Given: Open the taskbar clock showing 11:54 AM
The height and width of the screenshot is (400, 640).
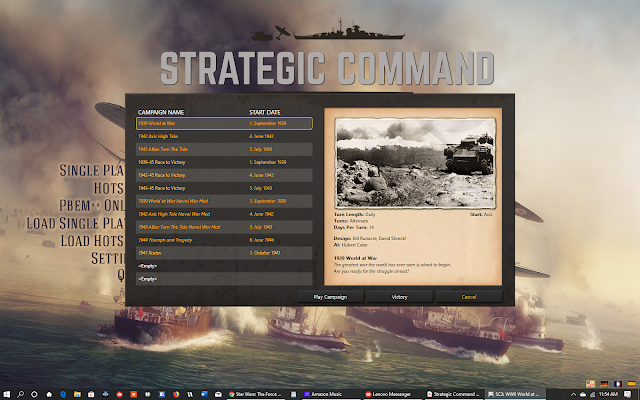Looking at the screenshot, I should [x=608, y=394].
